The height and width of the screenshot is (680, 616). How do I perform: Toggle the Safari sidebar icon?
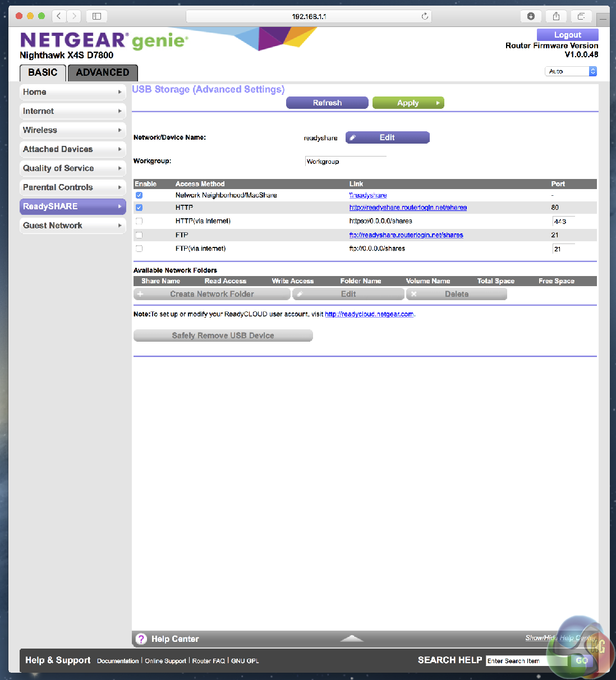96,16
